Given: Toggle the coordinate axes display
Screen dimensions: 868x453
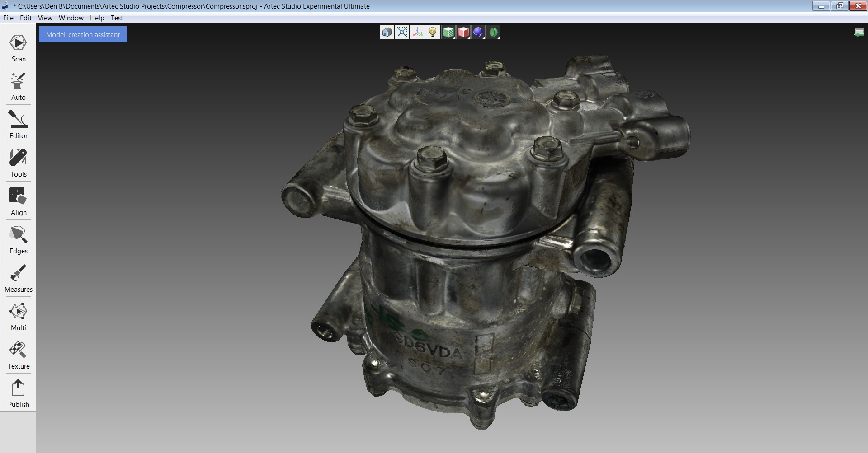Looking at the screenshot, I should click(417, 32).
